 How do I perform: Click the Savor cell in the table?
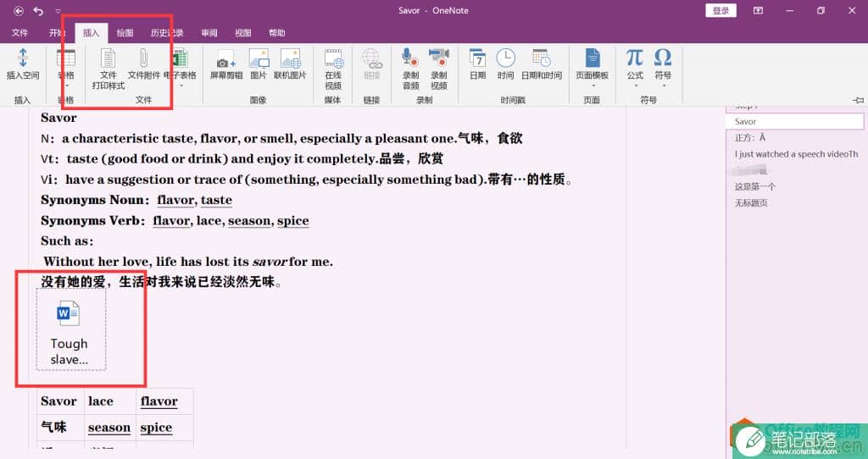pos(61,401)
